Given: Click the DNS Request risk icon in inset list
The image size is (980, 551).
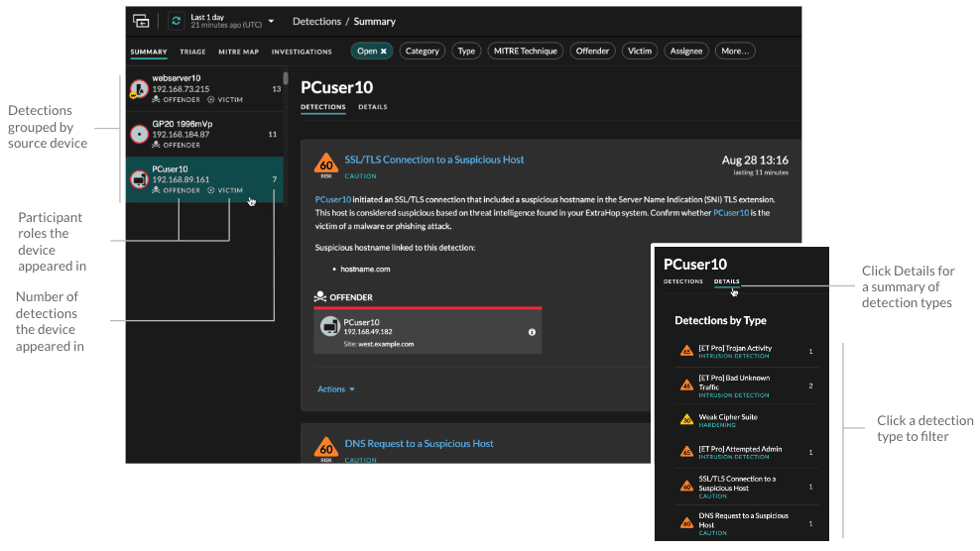Looking at the screenshot, I should pos(686,523).
